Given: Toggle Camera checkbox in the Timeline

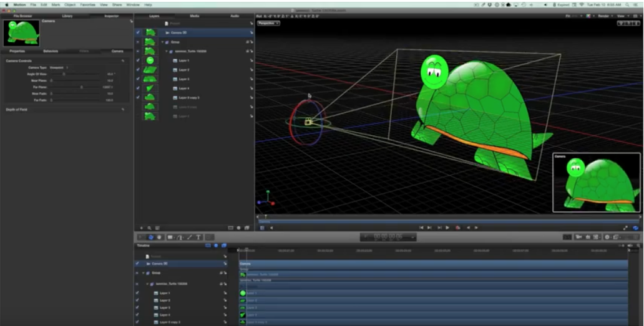Looking at the screenshot, I should (x=137, y=264).
